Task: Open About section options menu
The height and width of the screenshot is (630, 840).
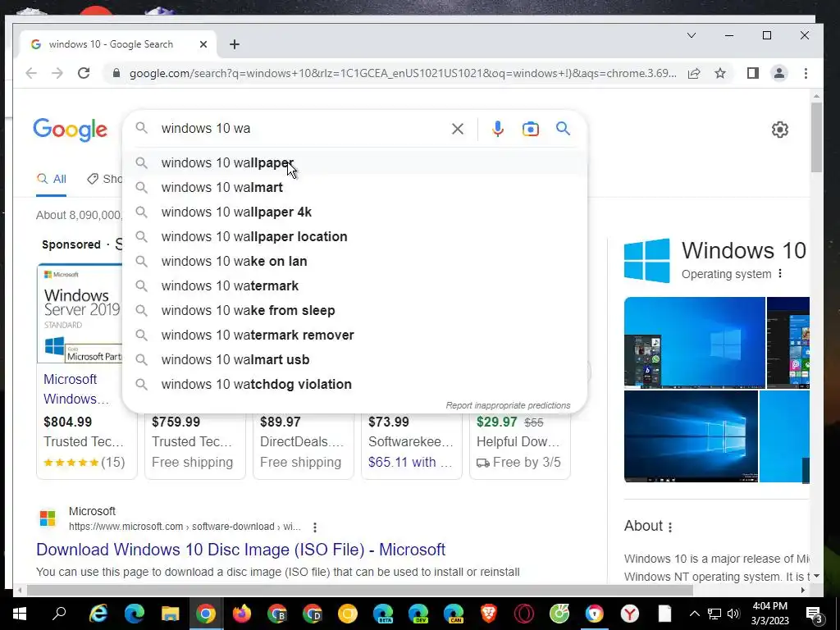Action: coord(670,527)
